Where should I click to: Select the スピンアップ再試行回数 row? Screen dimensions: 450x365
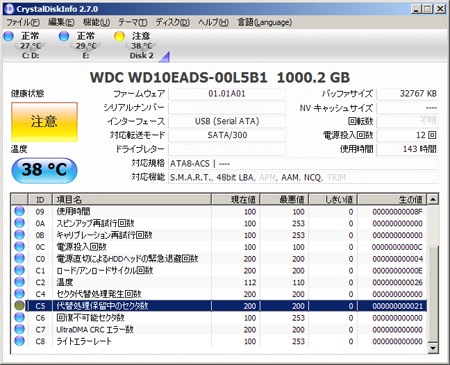(x=219, y=223)
